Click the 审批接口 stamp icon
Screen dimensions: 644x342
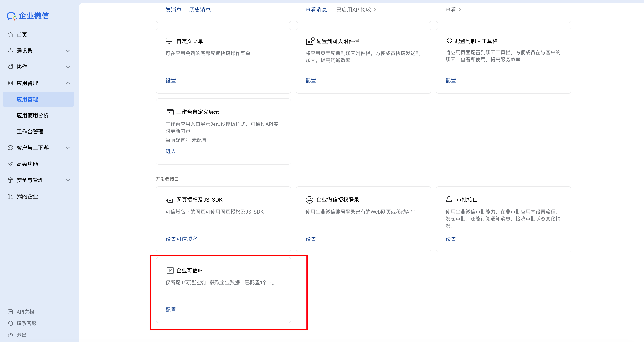449,199
